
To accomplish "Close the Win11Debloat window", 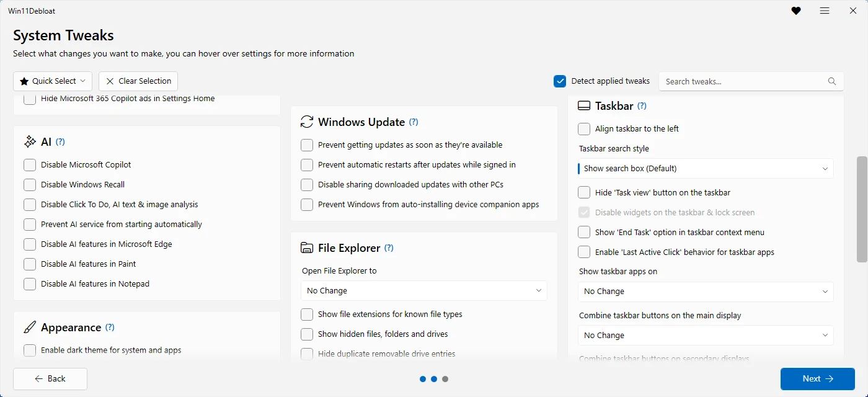I will [853, 11].
